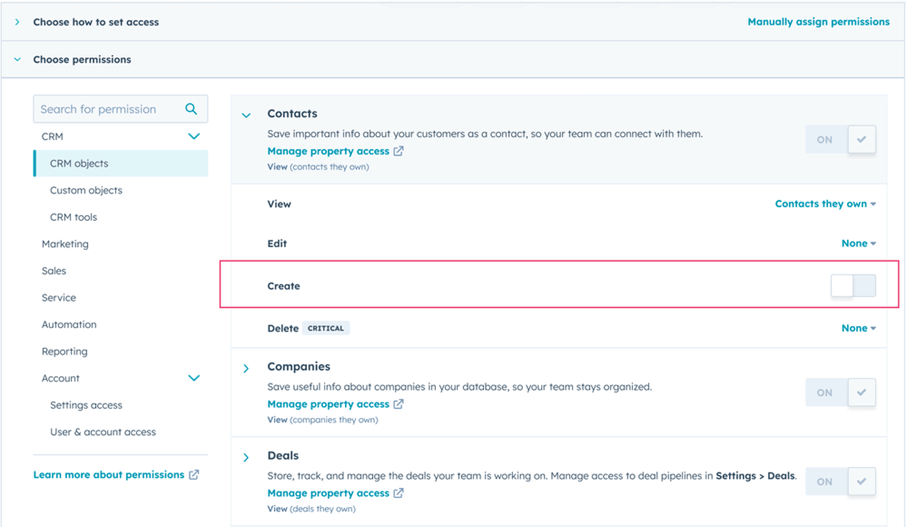Click the Companies heading text
Image resolution: width=907 pixels, height=527 pixels.
click(298, 366)
